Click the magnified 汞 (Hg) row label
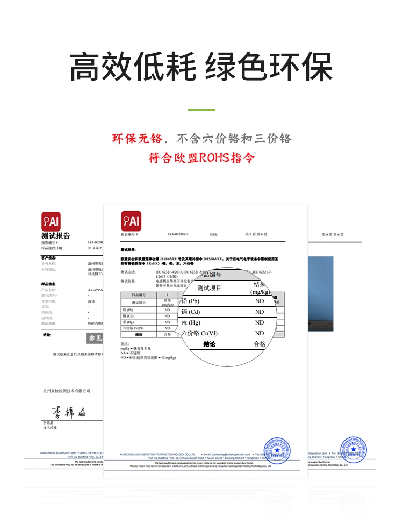The image size is (403, 532). [191, 322]
